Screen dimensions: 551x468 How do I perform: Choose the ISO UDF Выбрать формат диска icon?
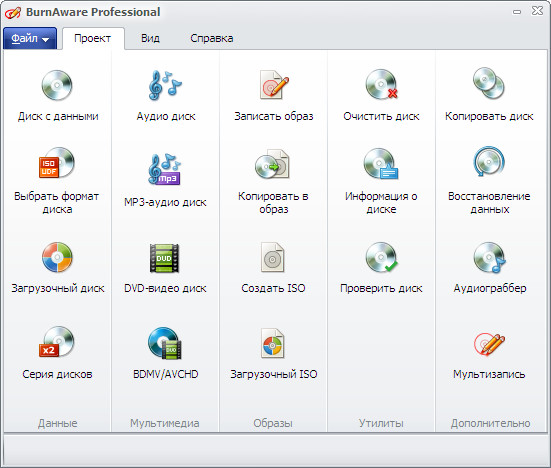(57, 163)
